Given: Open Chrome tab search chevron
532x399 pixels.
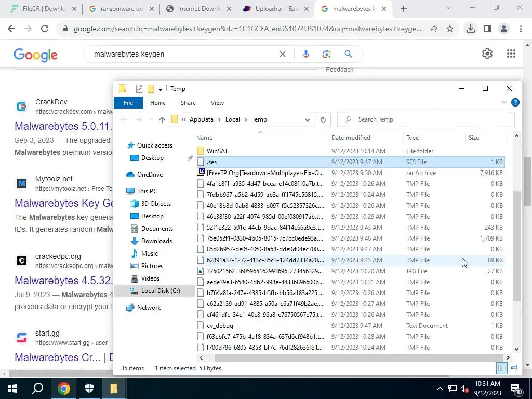Looking at the screenshot, I should tap(448, 8).
